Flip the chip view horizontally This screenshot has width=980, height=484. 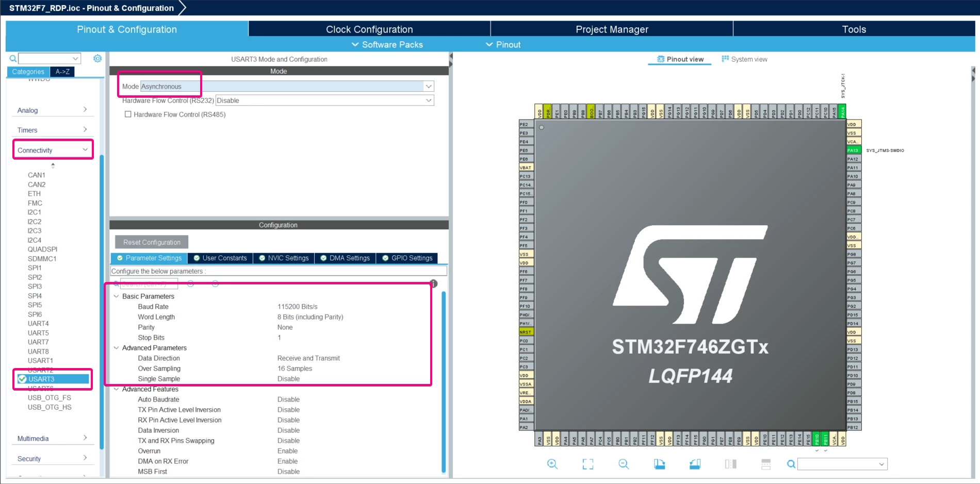click(730, 464)
